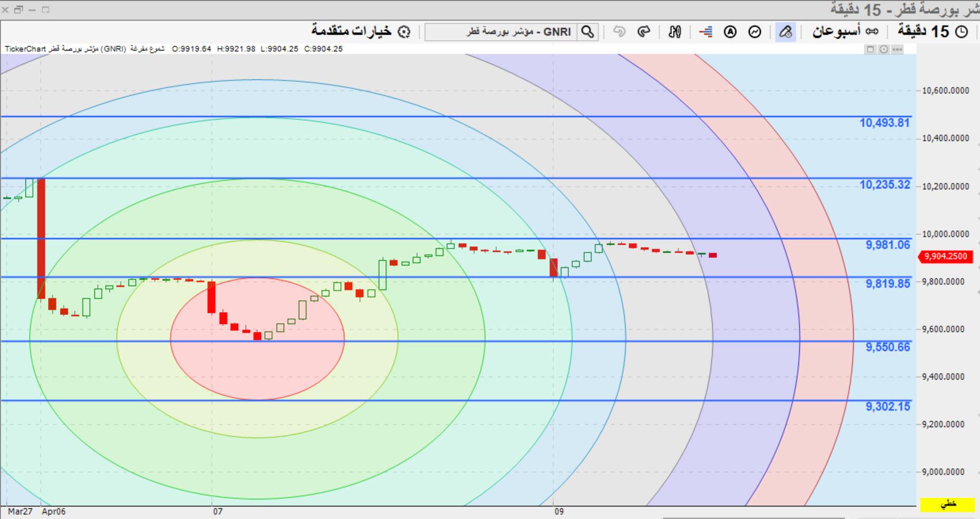The width and height of the screenshot is (980, 519).
Task: Toggle the drawing tools pencil icon
Action: tap(786, 32)
